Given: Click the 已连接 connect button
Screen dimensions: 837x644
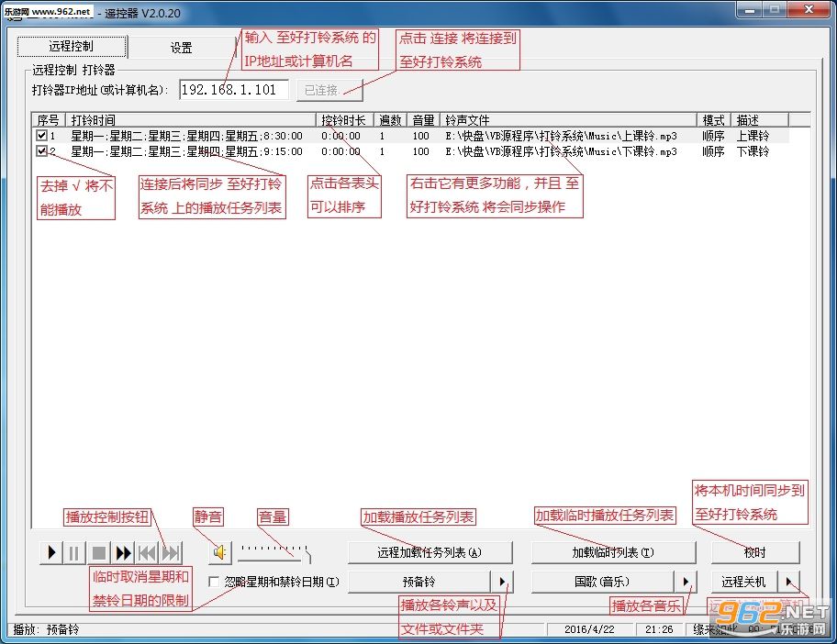Looking at the screenshot, I should tap(329, 90).
